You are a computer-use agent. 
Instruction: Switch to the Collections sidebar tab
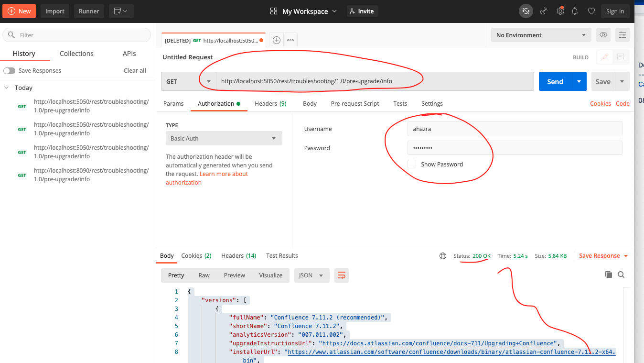pos(76,54)
